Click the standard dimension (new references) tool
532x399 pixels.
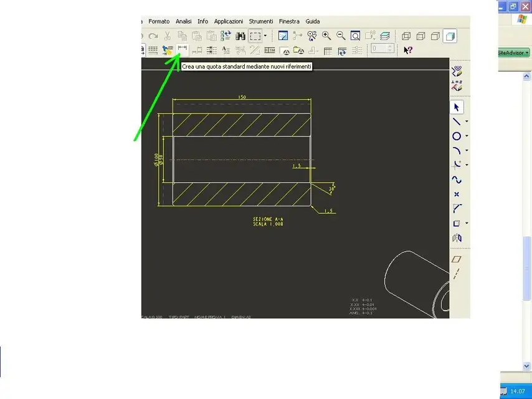click(183, 50)
